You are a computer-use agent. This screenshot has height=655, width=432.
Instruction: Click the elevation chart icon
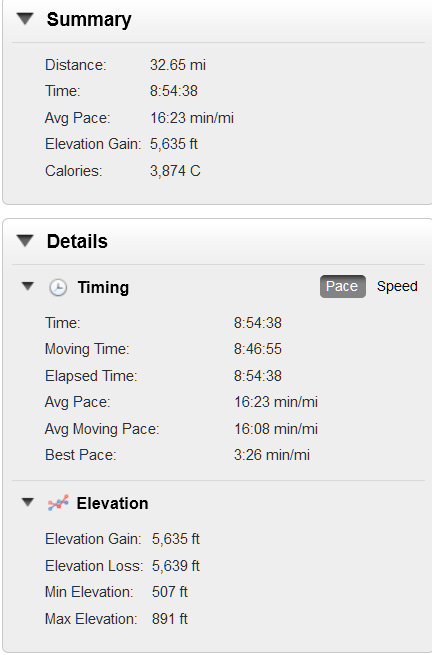tap(58, 503)
